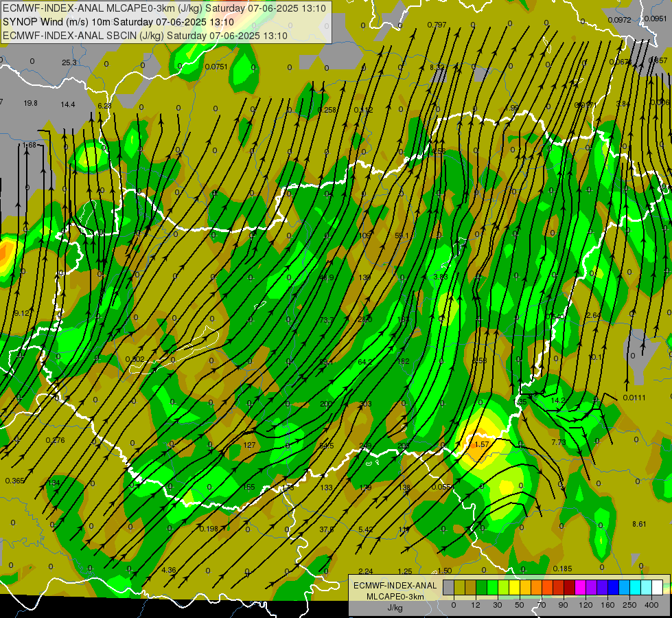Viewport: 672px width, 618px height.
Task: Click the gray swatch in the color legend
Action: click(x=449, y=587)
